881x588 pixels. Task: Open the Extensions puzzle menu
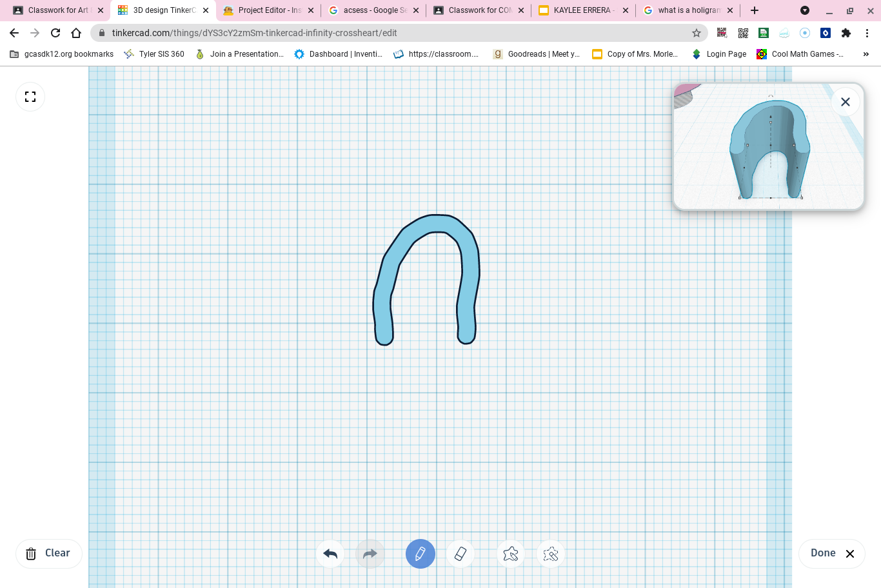846,33
